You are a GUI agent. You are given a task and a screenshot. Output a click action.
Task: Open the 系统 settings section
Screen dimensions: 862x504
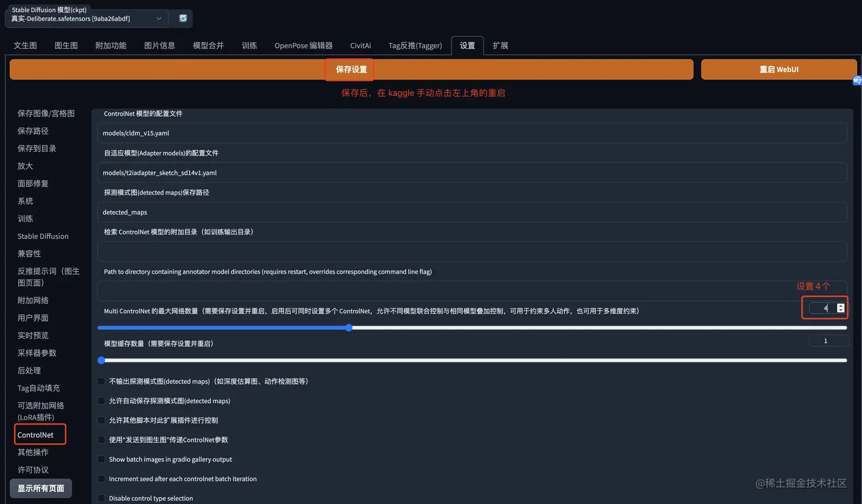click(25, 201)
